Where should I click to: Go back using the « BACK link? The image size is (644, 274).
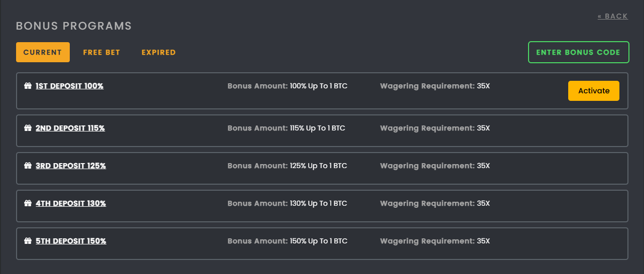[x=613, y=16]
